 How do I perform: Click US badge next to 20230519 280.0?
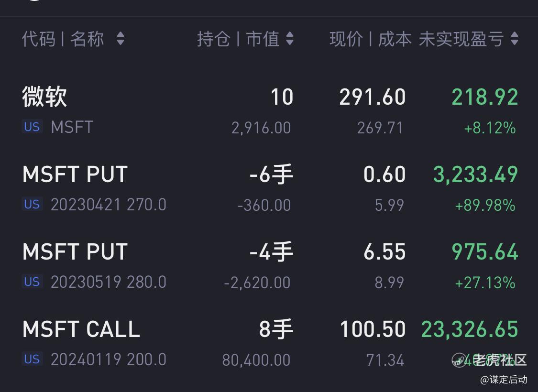(x=32, y=282)
